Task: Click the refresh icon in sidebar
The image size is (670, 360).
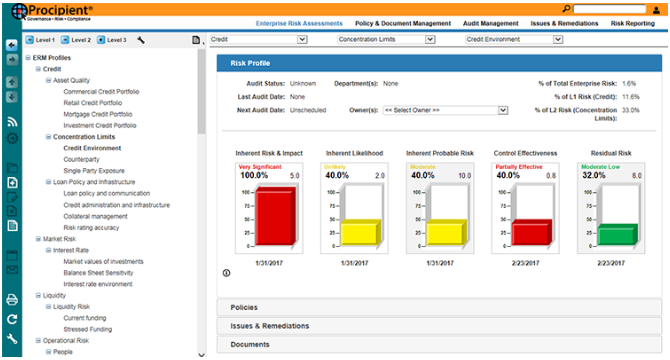Action: coord(12,319)
